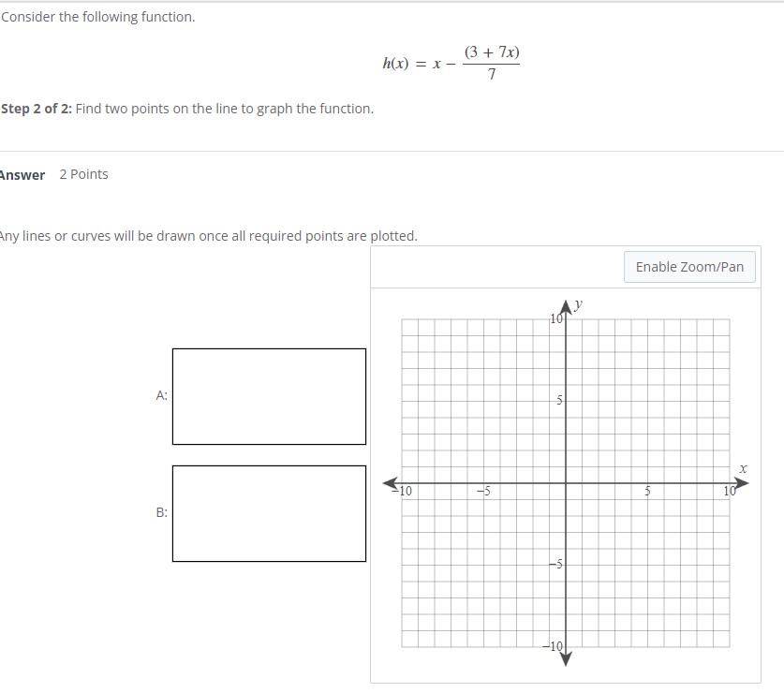784x693 pixels.
Task: Select the negative 10 label on the x-axis
Action: pyautogui.click(x=404, y=491)
